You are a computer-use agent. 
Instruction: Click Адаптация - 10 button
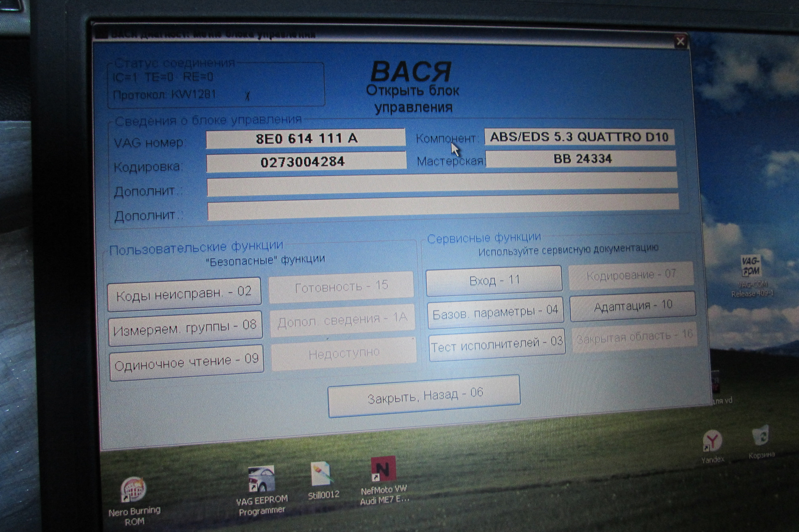tap(633, 306)
